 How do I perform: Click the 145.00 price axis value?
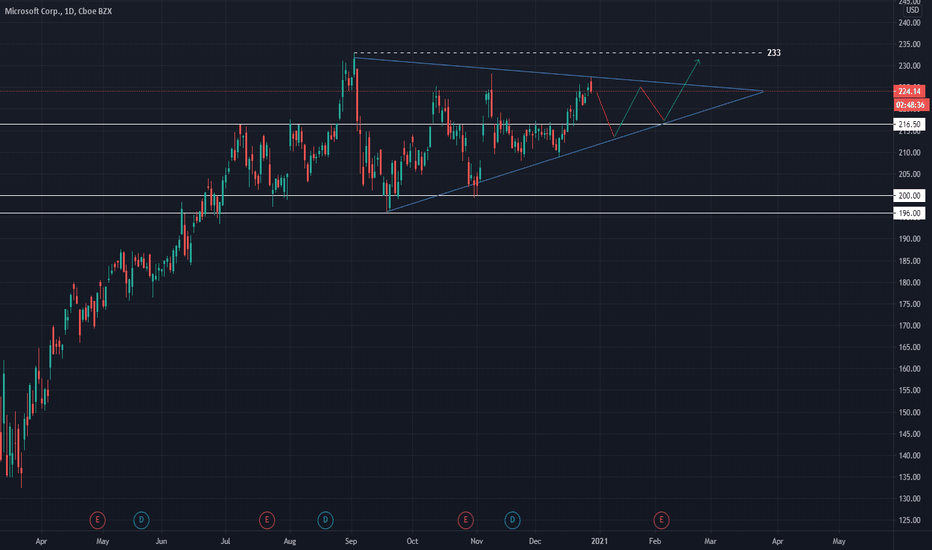coord(909,434)
